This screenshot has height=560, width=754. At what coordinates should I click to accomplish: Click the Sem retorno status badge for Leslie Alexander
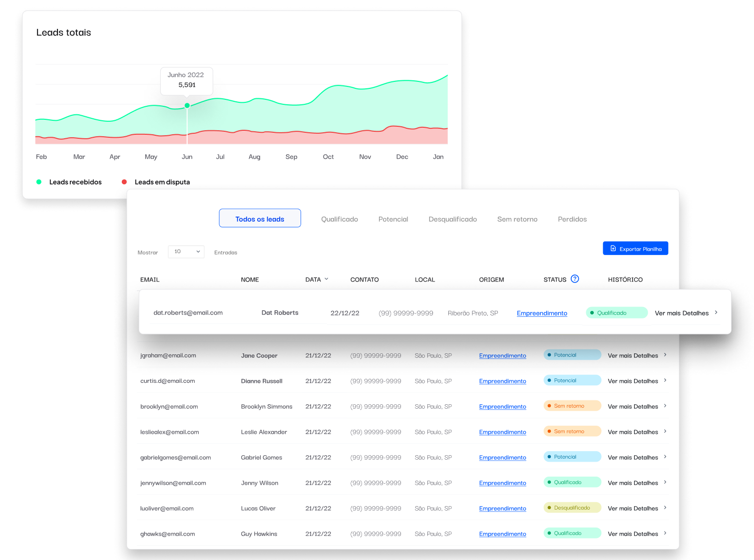point(572,431)
